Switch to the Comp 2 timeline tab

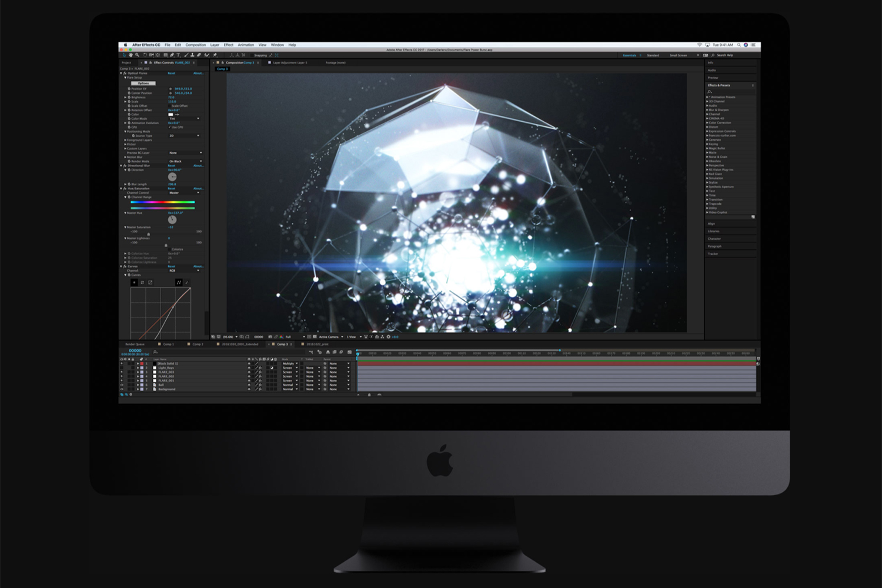click(x=198, y=344)
